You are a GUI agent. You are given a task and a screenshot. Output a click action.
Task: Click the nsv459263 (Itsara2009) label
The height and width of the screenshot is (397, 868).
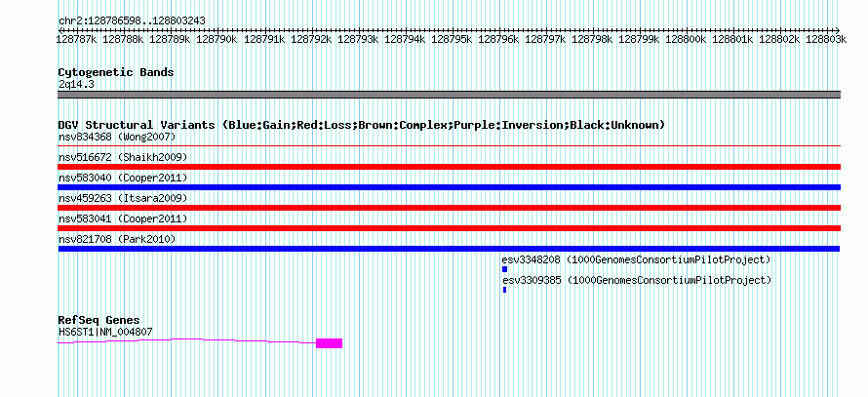[123, 198]
